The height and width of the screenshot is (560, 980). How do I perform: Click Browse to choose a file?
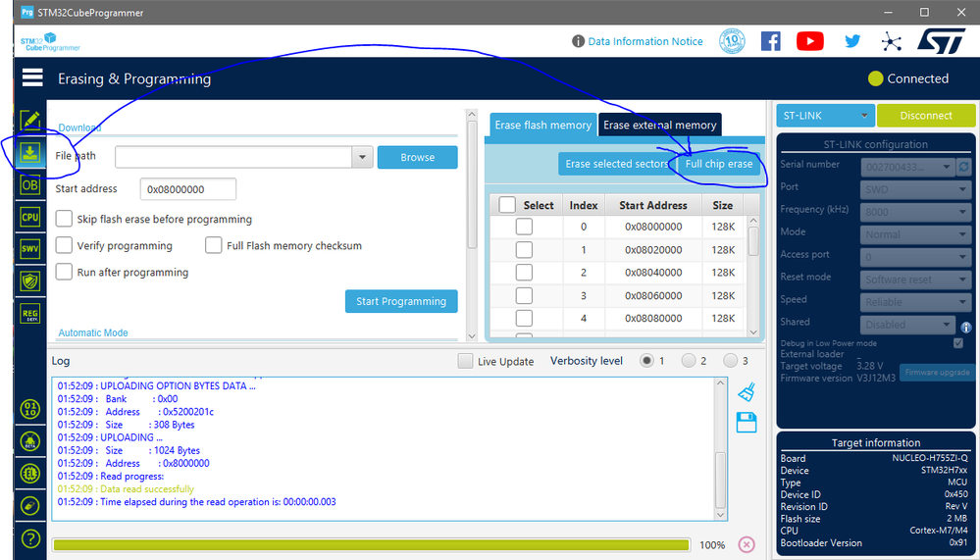(x=418, y=157)
